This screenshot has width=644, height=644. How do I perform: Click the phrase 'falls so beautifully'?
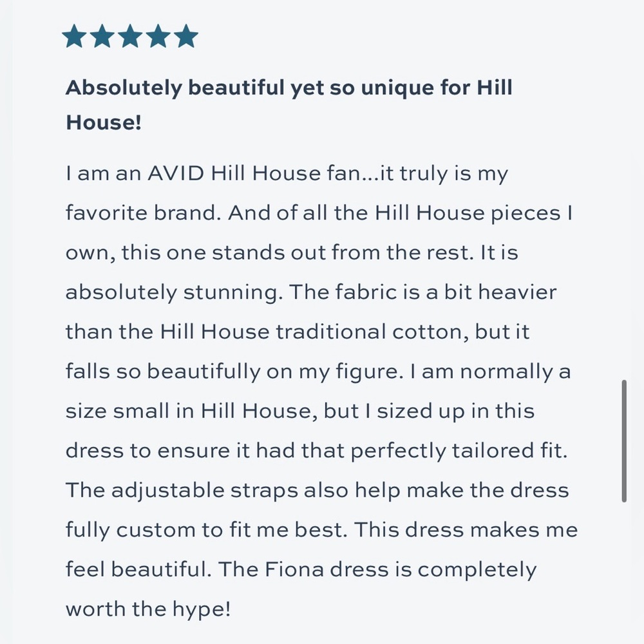point(164,372)
